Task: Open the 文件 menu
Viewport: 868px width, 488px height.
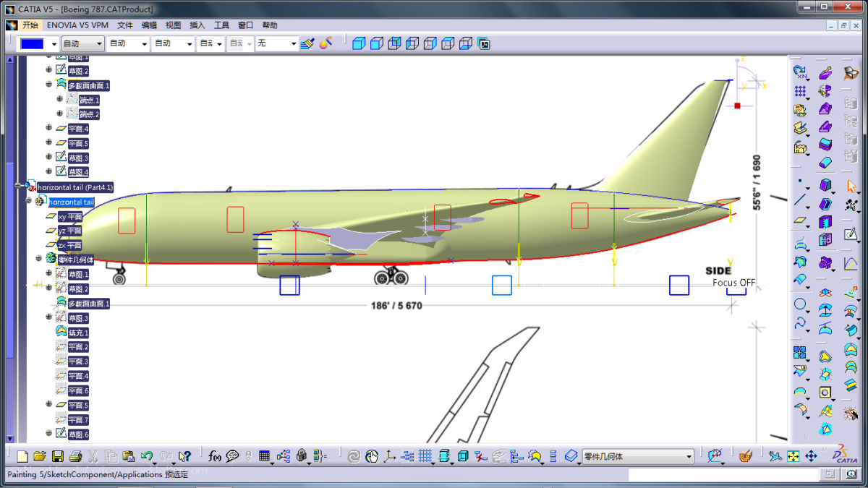Action: click(125, 25)
